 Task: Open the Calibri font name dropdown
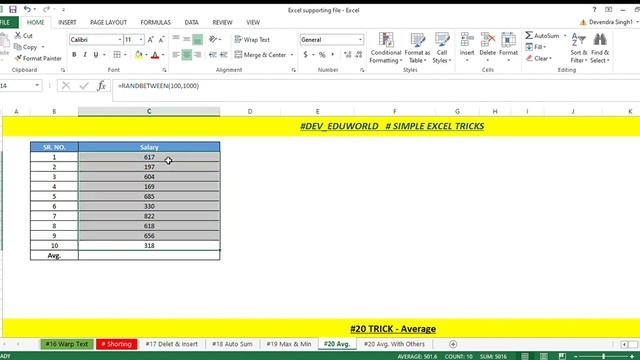tap(120, 40)
